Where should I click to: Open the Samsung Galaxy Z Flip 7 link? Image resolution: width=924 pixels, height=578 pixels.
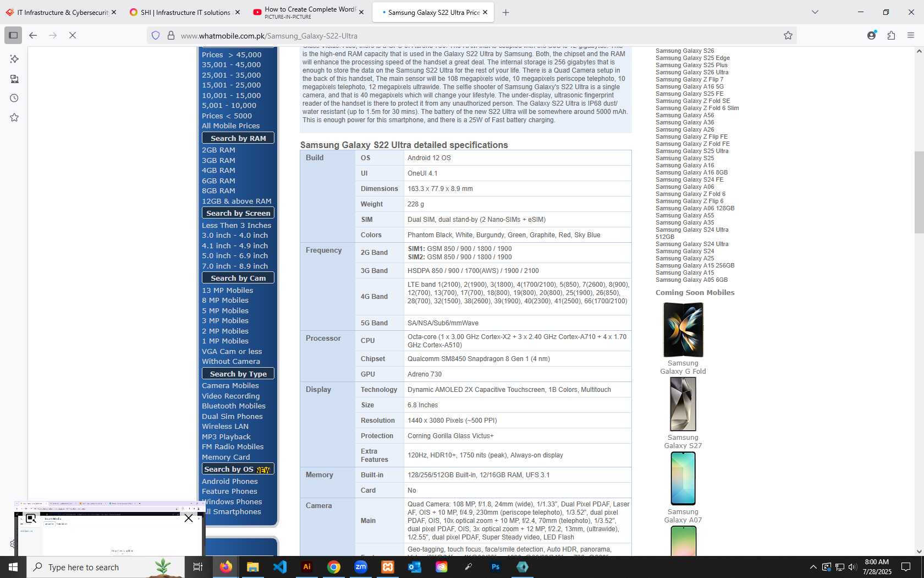(x=689, y=79)
